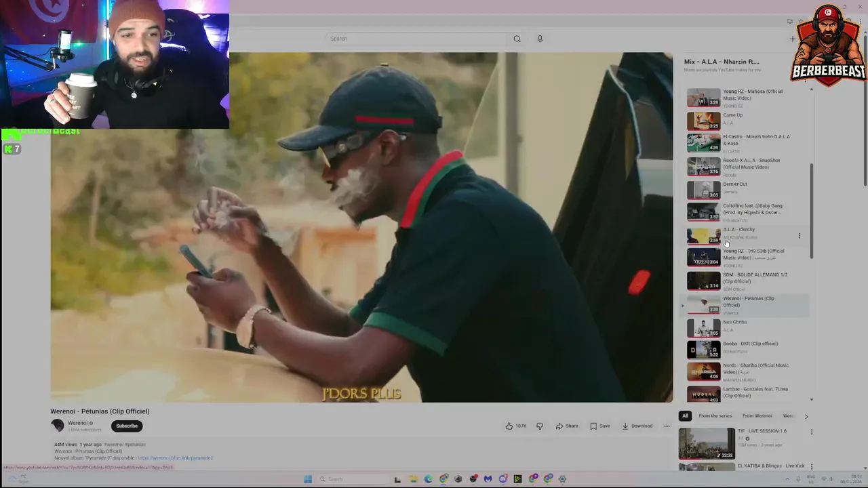Select the All filter chip

[x=685, y=415]
